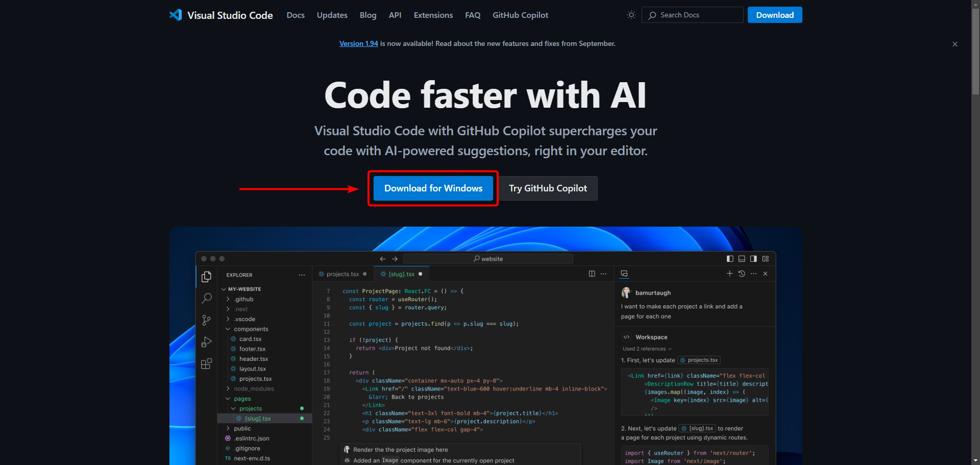Open the Source Control branch icon
Screen dimensions: 980x465
click(x=206, y=320)
